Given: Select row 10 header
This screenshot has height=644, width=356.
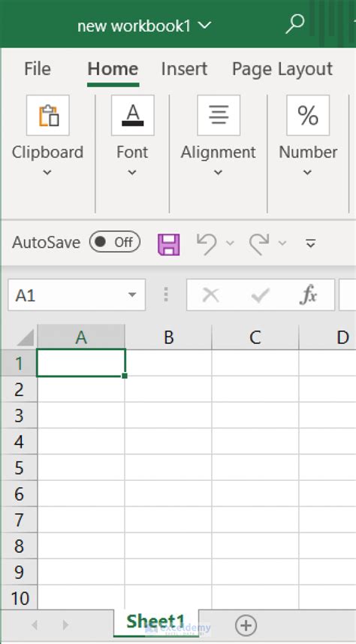Looking at the screenshot, I should [x=19, y=598].
